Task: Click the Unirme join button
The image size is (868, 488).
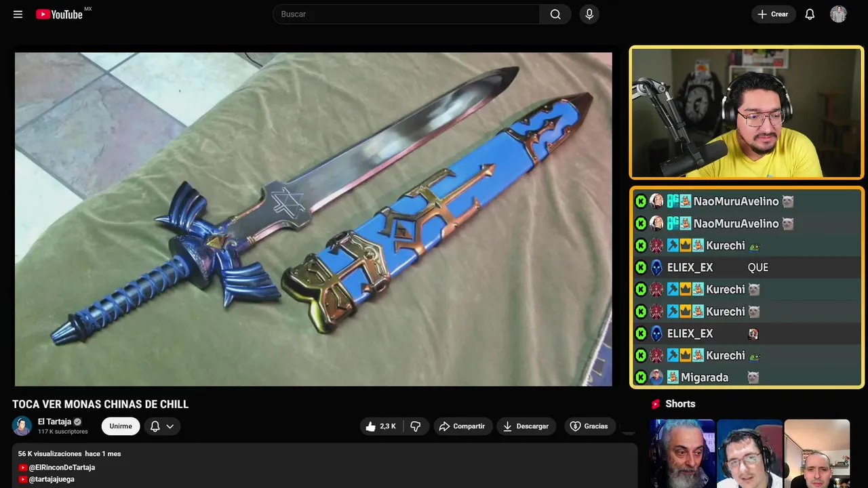Action: 121,426
